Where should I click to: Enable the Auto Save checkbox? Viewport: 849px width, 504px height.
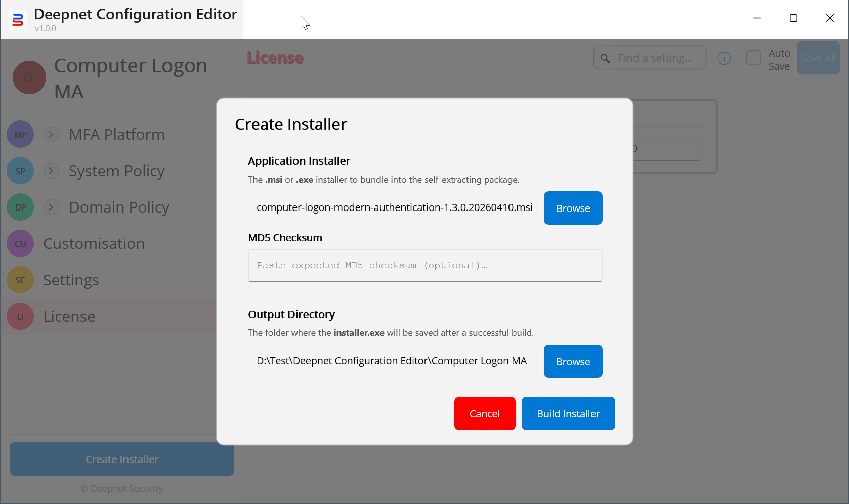[x=753, y=58]
